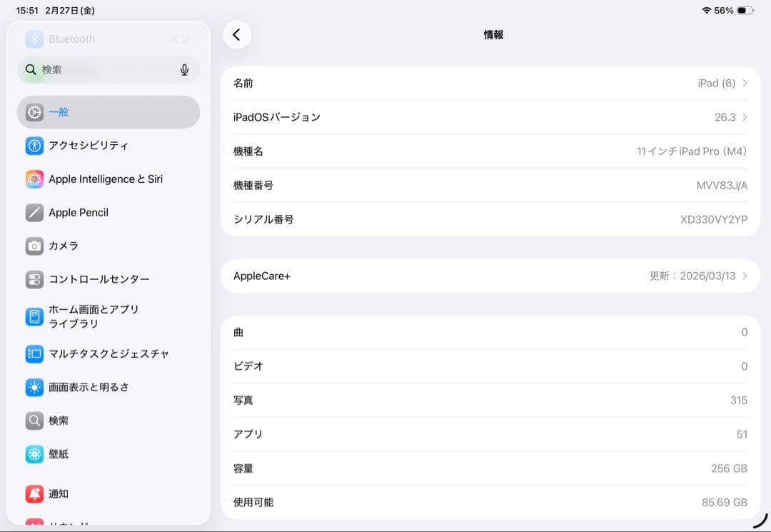Click the iPad (6) name value

click(x=717, y=83)
